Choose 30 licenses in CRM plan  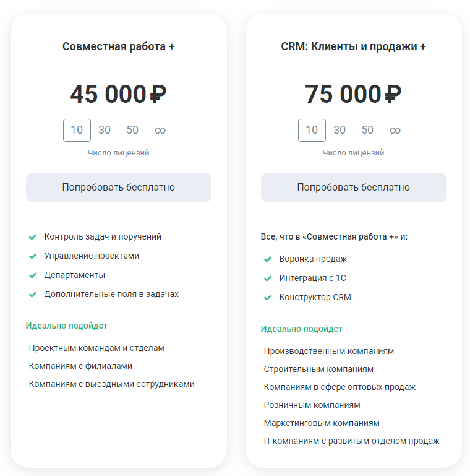click(x=340, y=130)
